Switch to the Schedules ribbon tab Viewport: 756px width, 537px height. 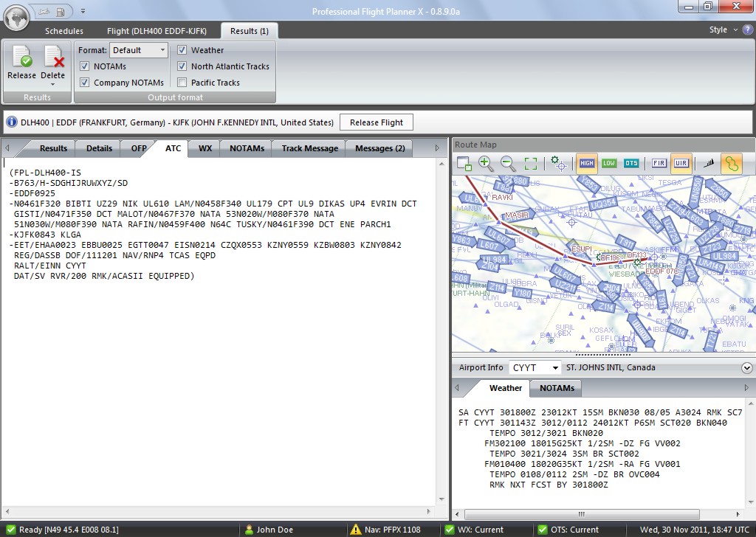tap(64, 31)
